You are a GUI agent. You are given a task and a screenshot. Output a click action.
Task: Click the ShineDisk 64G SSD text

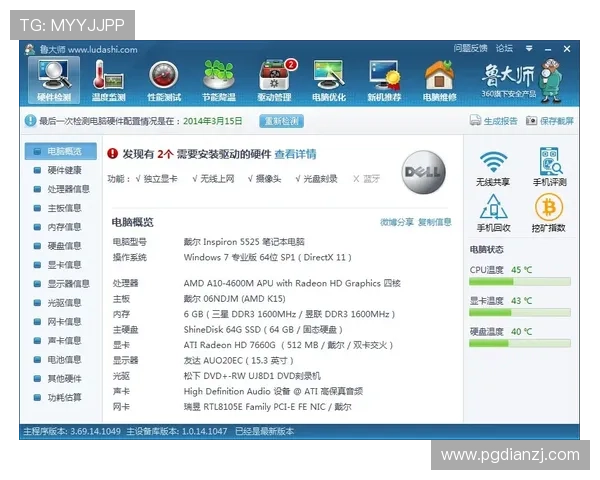click(263, 330)
